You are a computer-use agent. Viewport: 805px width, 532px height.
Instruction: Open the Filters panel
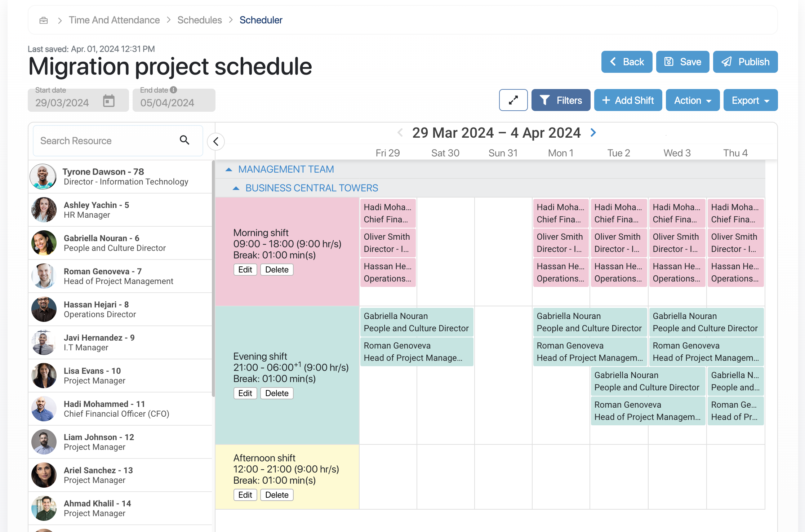coord(561,100)
